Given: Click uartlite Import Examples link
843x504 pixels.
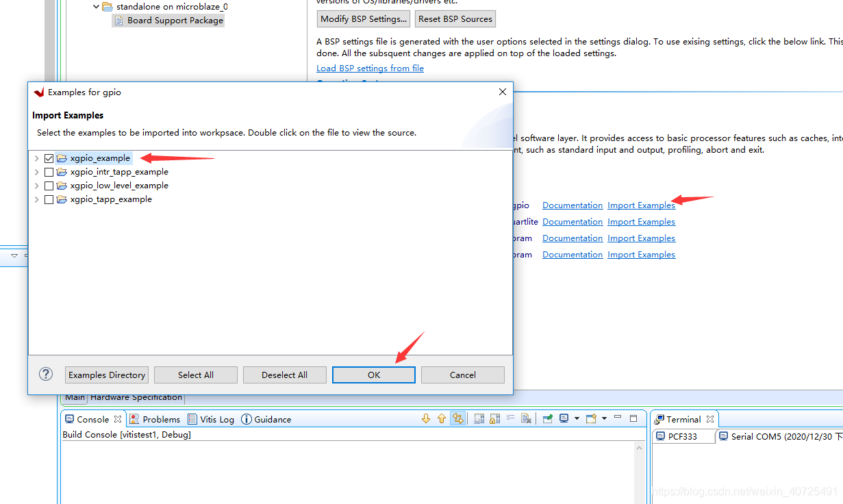Looking at the screenshot, I should (x=641, y=221).
